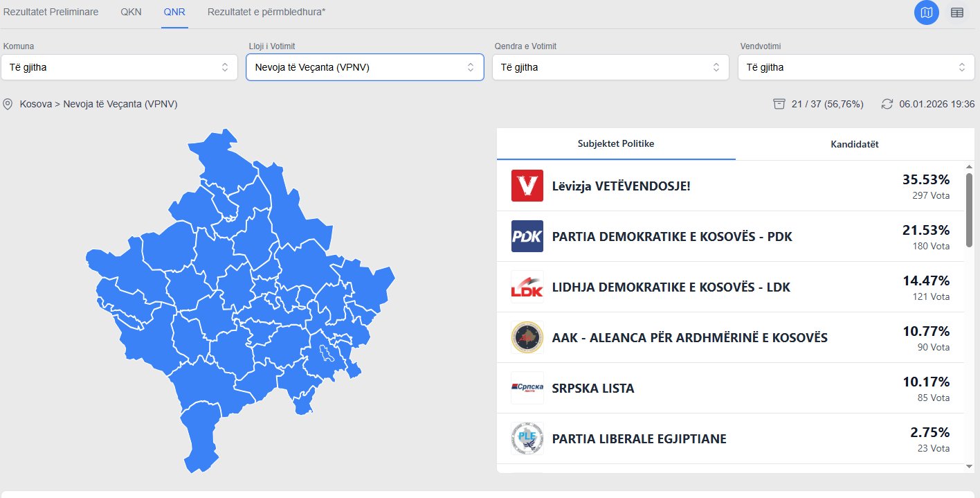The image size is (980, 498).
Task: Click the Srpska Lista logo
Action: point(527,388)
